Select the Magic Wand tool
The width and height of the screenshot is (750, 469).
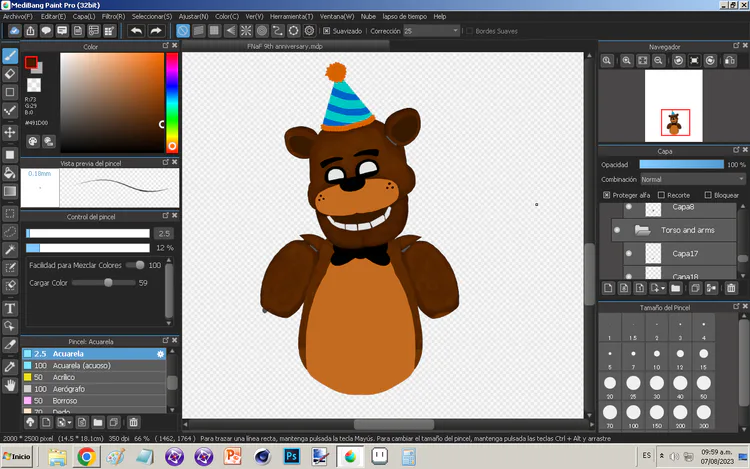click(x=10, y=249)
